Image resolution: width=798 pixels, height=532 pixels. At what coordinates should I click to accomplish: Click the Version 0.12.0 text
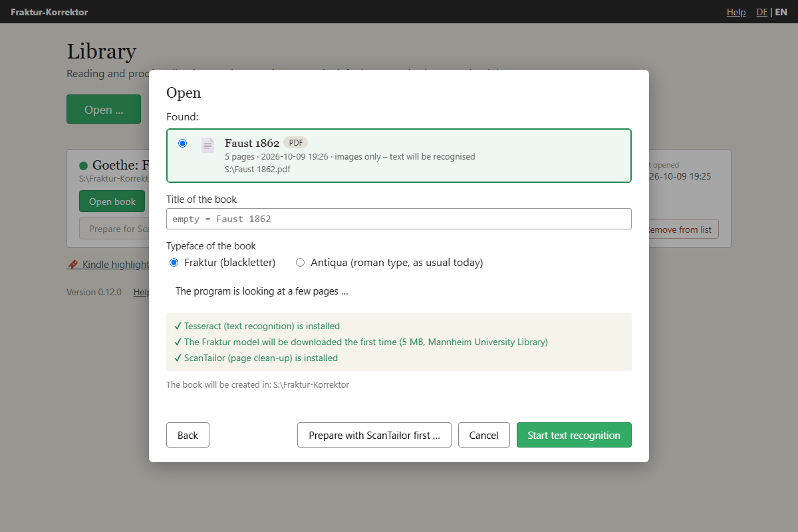(94, 292)
